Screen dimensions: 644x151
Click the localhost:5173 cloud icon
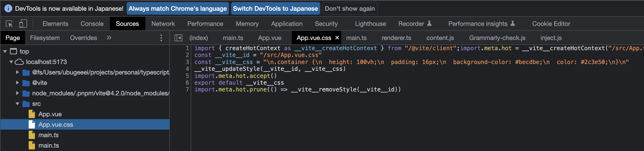(19, 62)
